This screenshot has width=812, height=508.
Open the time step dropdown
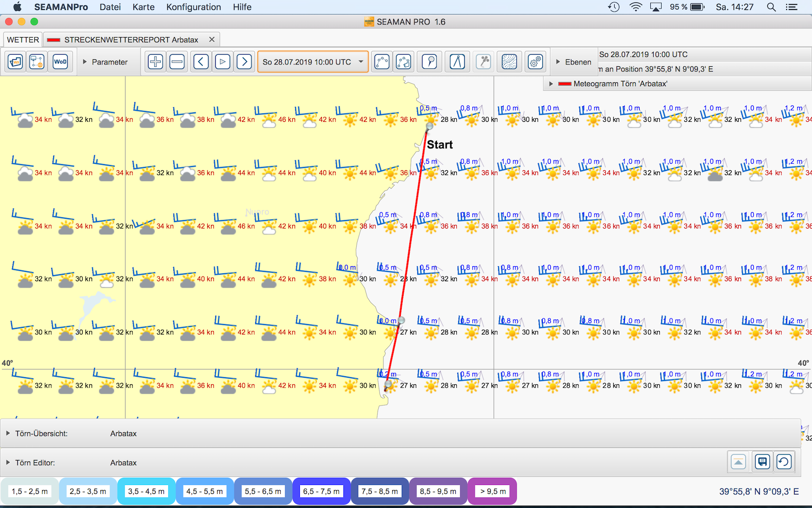[313, 62]
